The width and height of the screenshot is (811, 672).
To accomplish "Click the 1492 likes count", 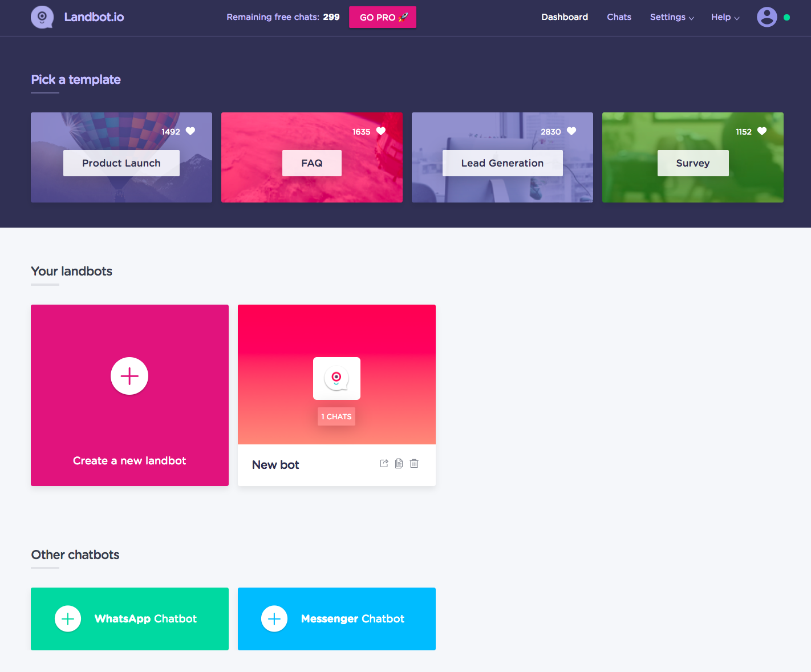I will click(171, 132).
